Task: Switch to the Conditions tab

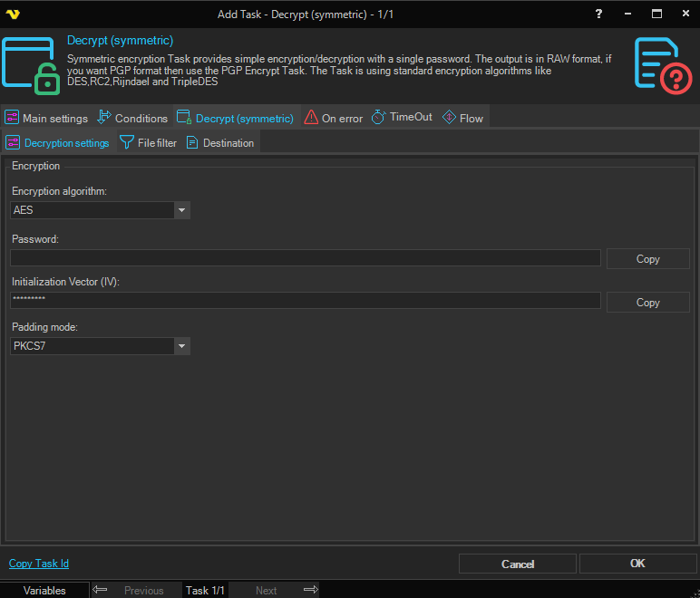Action: pos(132,118)
